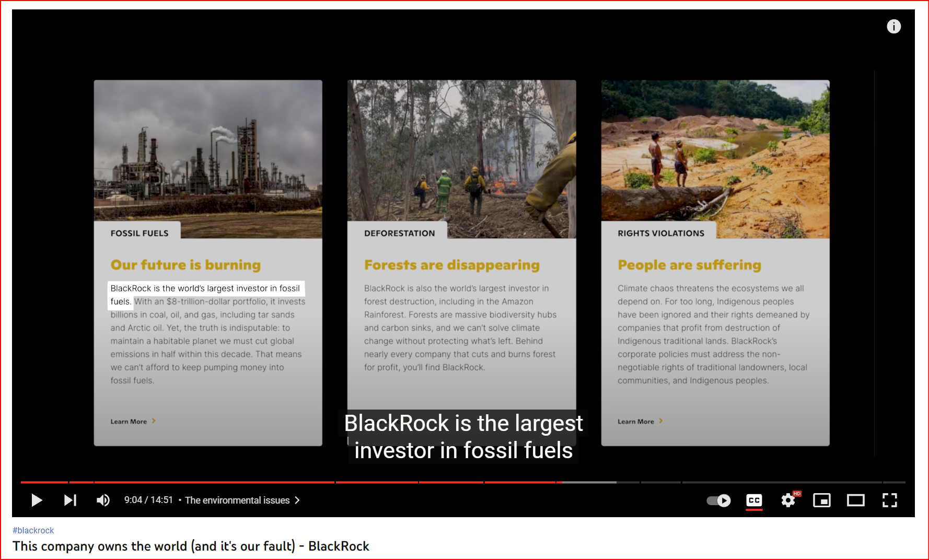Click 'Our future is burning' heading
The width and height of the screenshot is (929, 560).
coord(185,265)
